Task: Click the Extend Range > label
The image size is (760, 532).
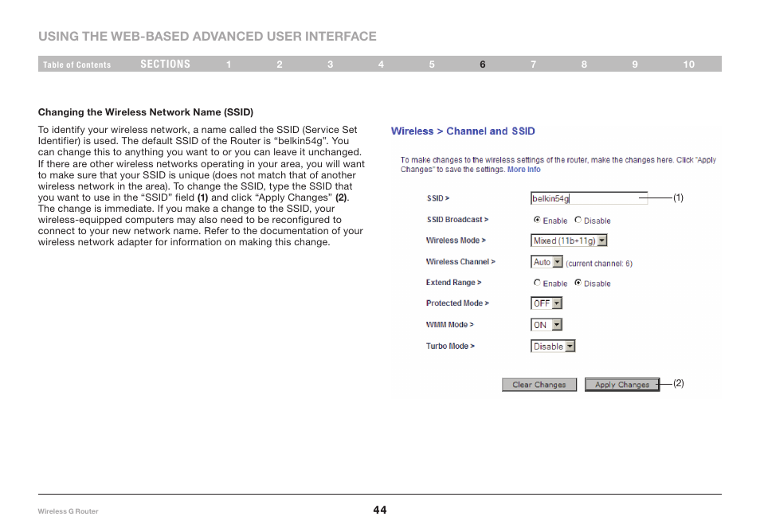Action: click(x=453, y=283)
